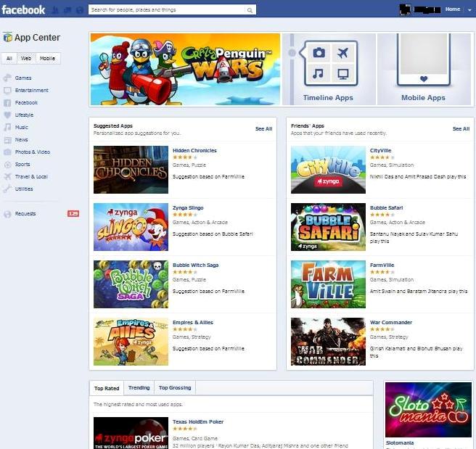Click the App Center cube icon
Image resolution: width=476 pixels, height=449 pixels.
coord(8,37)
